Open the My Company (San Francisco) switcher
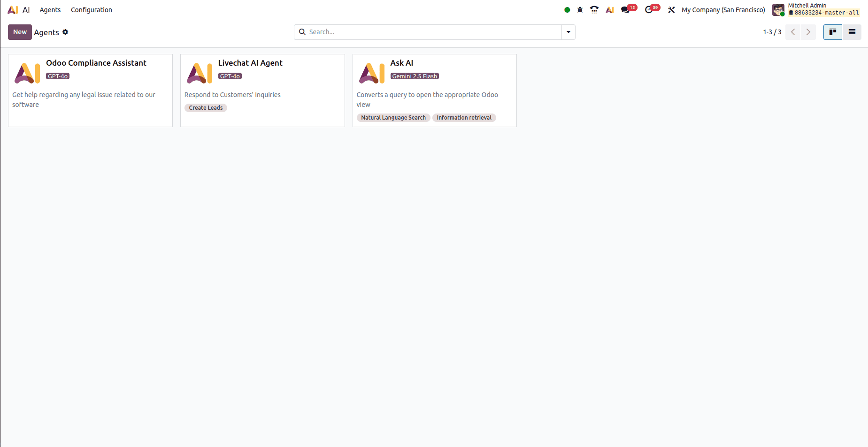 723,10
